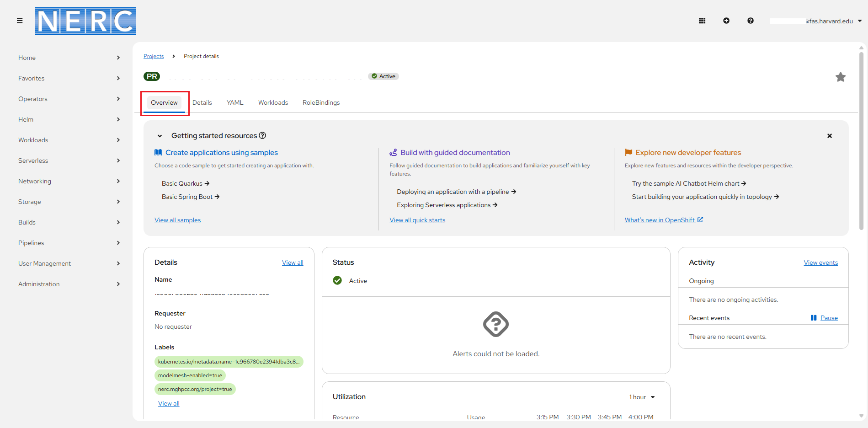Open the application launcher grid icon
This screenshot has height=428, width=868.
702,21
